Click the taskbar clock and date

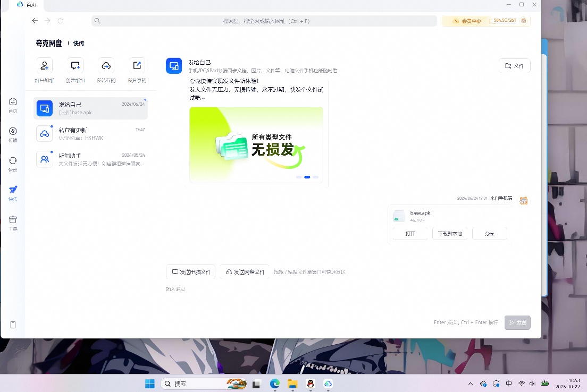(567, 384)
